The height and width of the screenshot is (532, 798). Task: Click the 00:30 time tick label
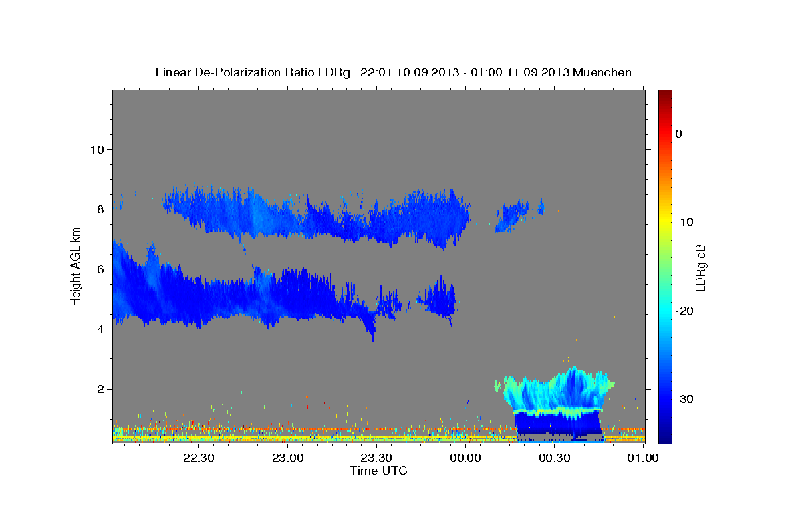[554, 458]
